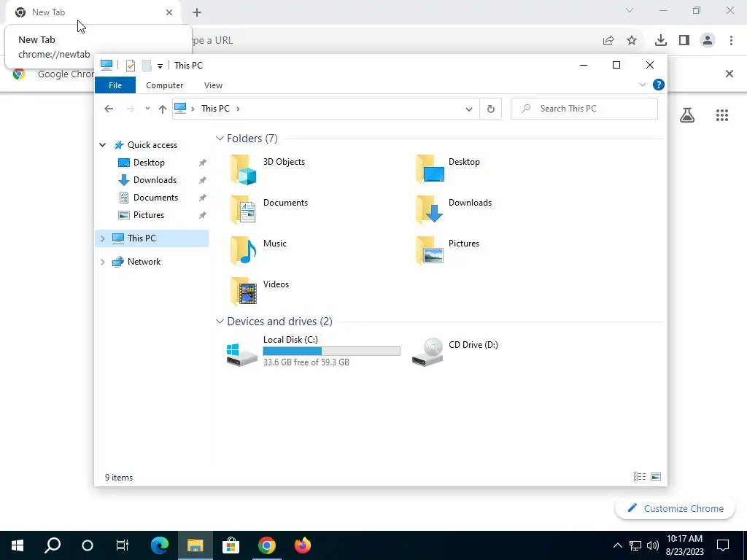Screen dimensions: 747x560
Task: Select the Music folder
Action: [x=258, y=251]
